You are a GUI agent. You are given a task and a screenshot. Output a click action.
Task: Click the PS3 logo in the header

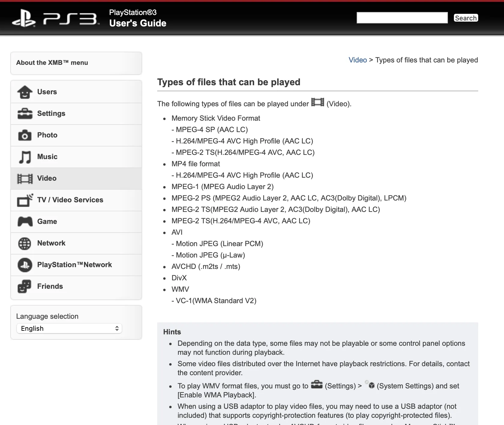point(54,18)
